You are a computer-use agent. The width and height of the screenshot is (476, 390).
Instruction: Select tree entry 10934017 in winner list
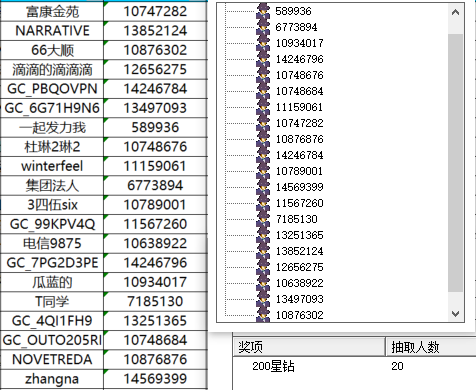point(299,43)
